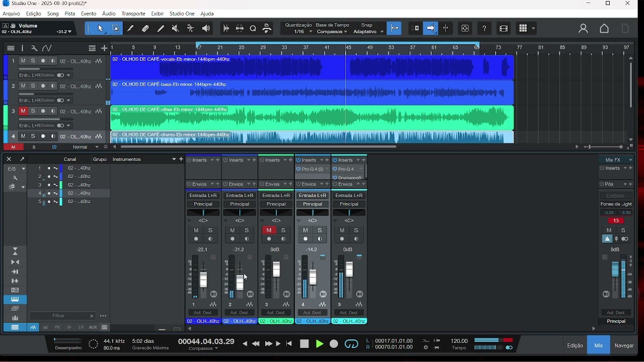644x362 pixels.
Task: Solo track 2 bass in arrangement
Action: click(x=33, y=86)
